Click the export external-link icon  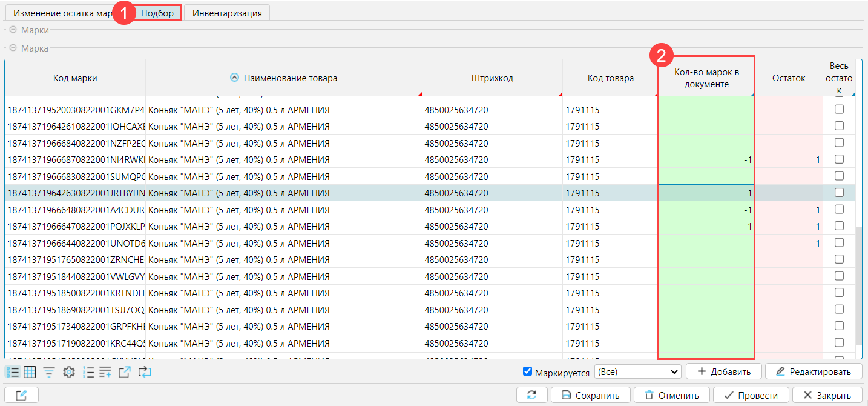pos(124,372)
